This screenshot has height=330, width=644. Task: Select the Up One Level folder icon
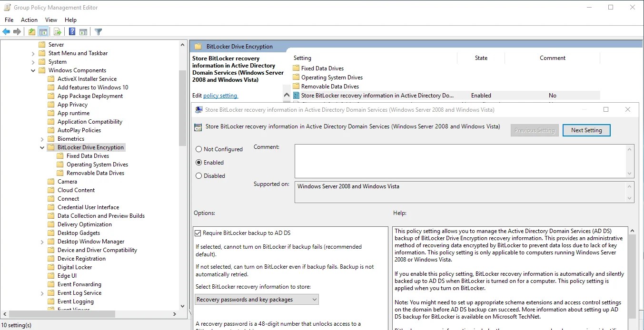(31, 31)
